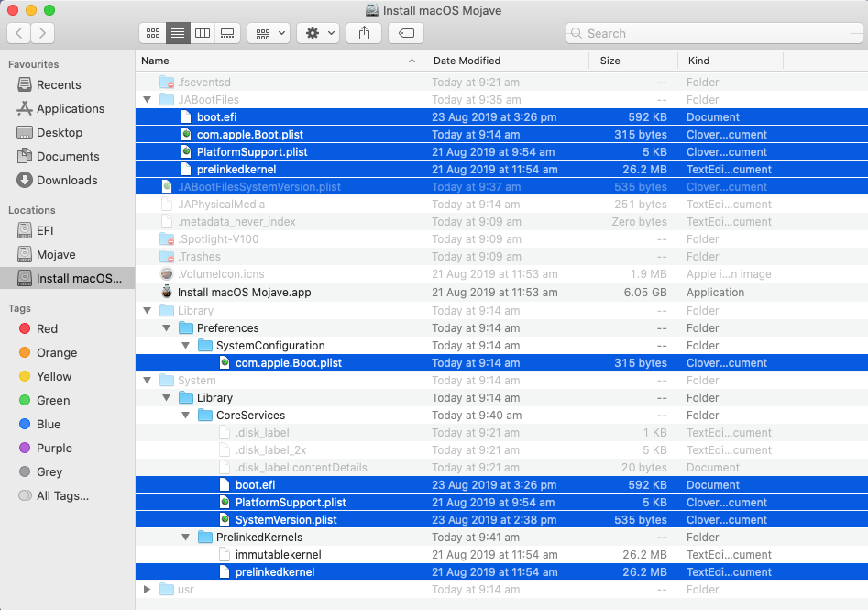
Task: Go back with the toolbar back arrow
Action: (x=19, y=33)
